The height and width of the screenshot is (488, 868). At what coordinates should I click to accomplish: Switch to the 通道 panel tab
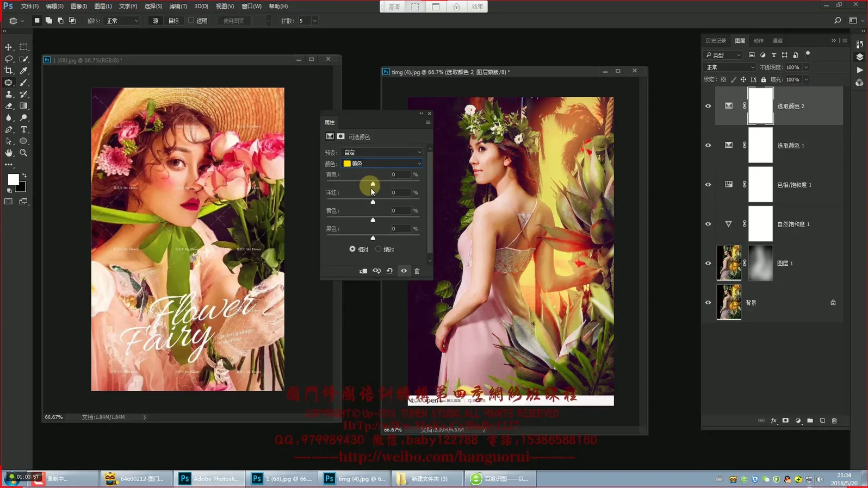tap(778, 41)
